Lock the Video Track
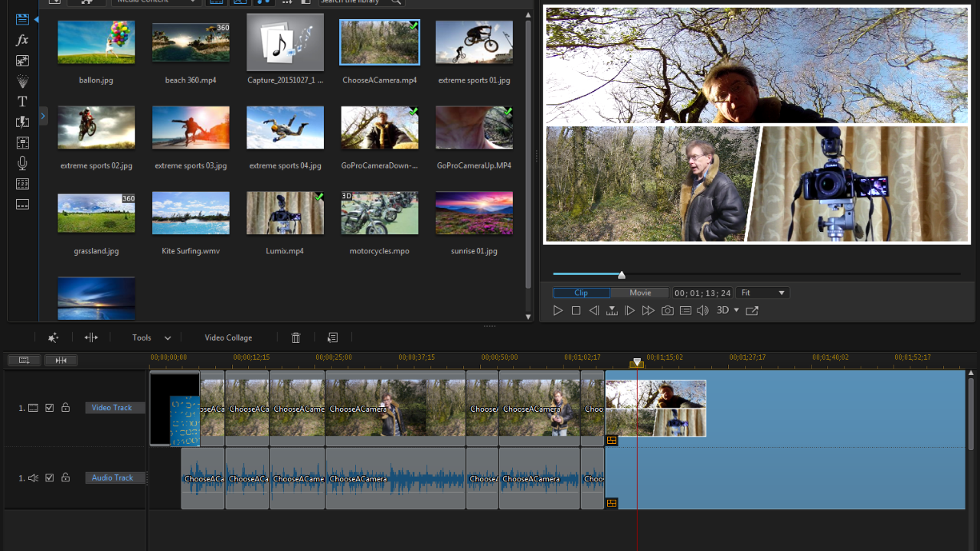This screenshot has height=551, width=980. click(x=65, y=408)
